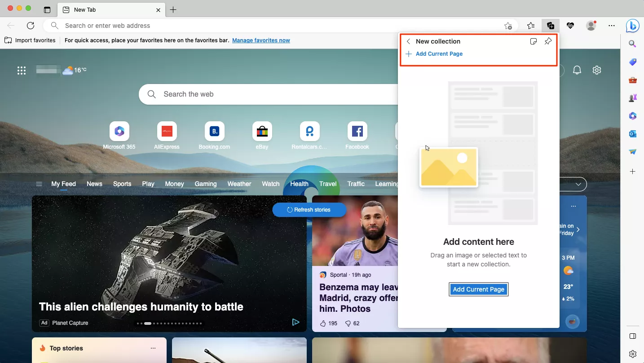Open a new tab with the plus button
Screen dimensions: 644x363
pyautogui.click(x=173, y=9)
